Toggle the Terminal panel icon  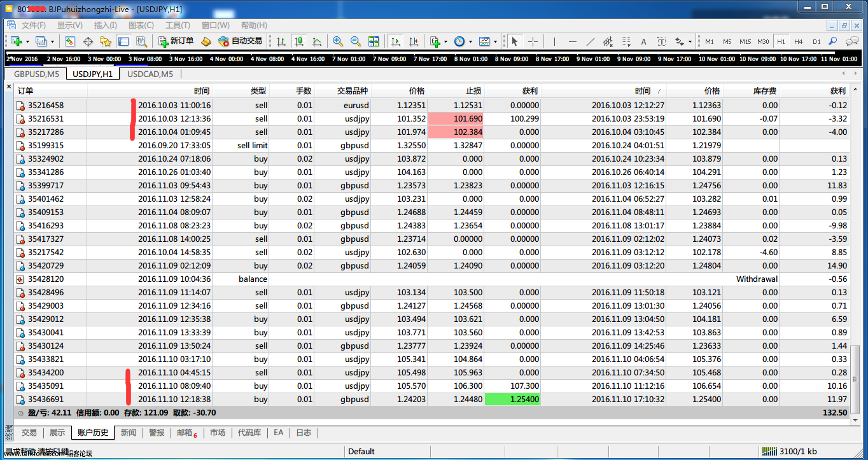(x=123, y=41)
